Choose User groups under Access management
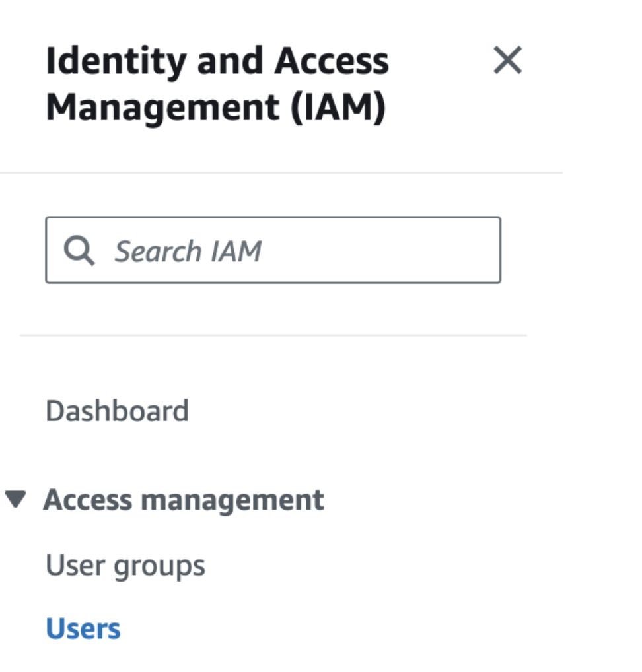Image resolution: width=642 pixels, height=672 pixels. coord(125,566)
